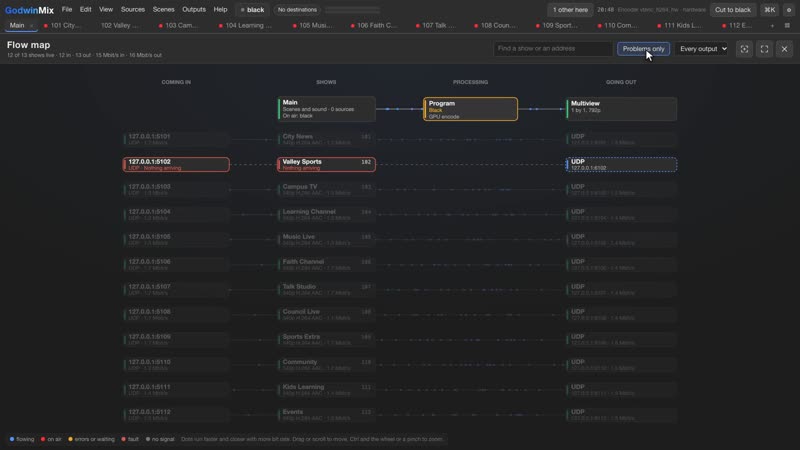This screenshot has height=450, width=800.
Task: Select the Events show node
Action: click(327, 414)
